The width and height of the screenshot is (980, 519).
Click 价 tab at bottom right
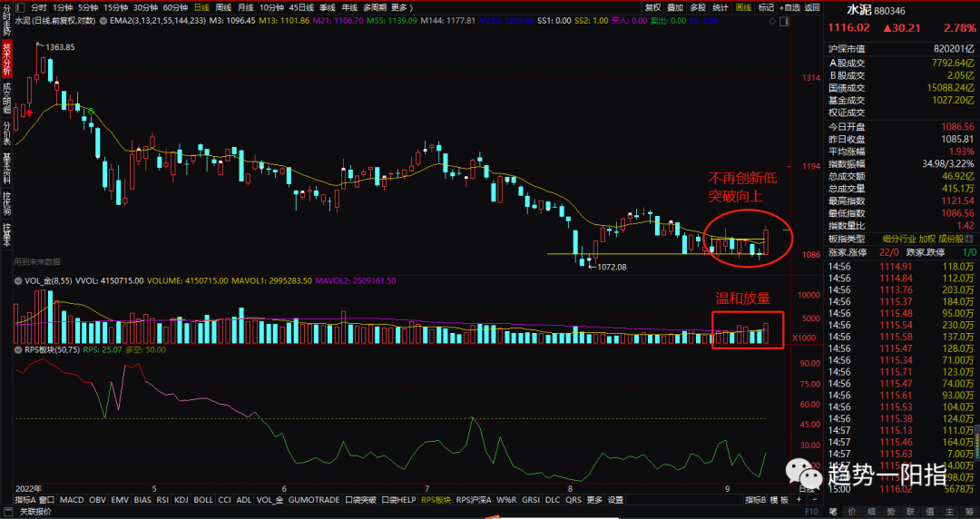click(852, 512)
